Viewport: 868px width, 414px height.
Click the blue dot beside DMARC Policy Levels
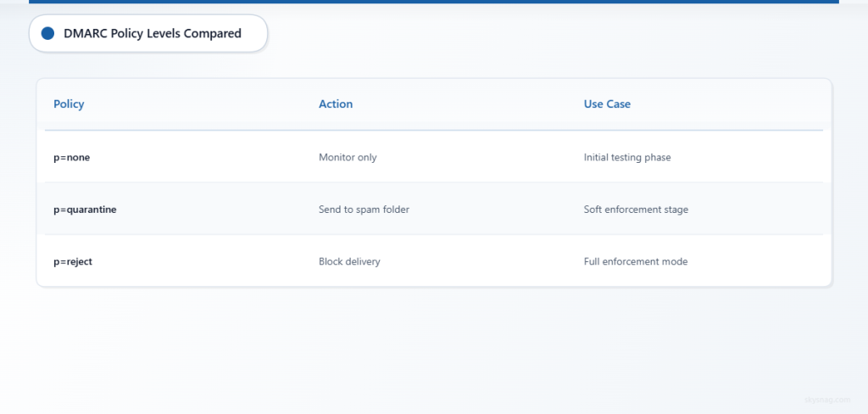click(x=47, y=33)
